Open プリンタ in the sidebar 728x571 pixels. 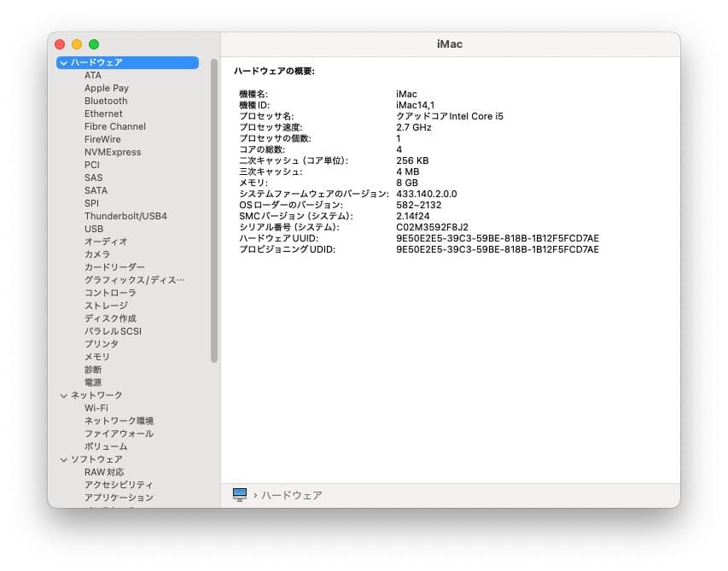pyautogui.click(x=102, y=344)
